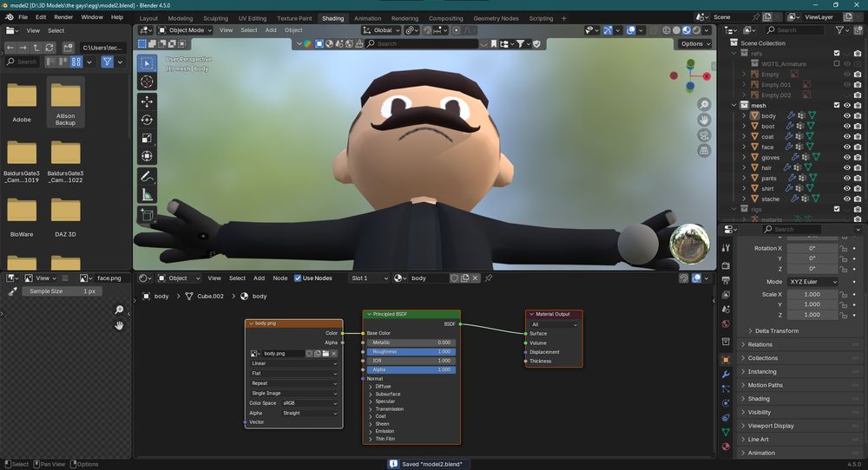868x470 pixels.
Task: Open the Object Mode dropdown
Action: coord(185,30)
